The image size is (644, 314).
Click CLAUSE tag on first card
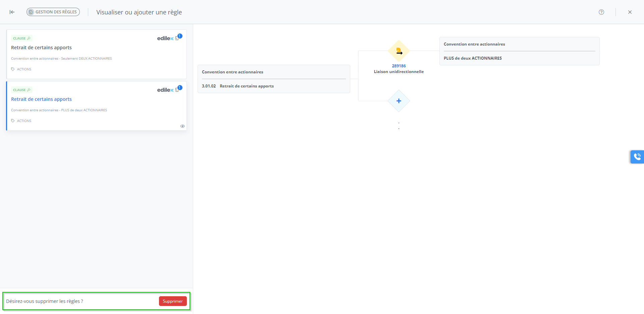(x=21, y=38)
